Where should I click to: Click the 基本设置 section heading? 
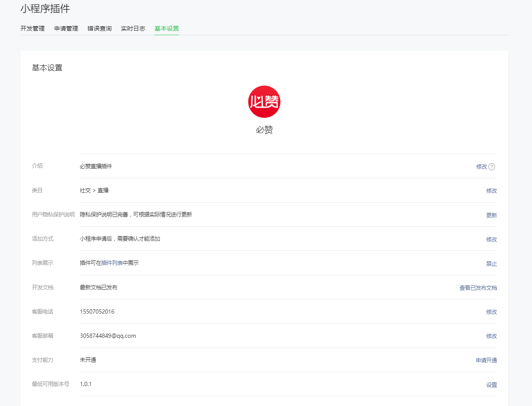[x=47, y=68]
